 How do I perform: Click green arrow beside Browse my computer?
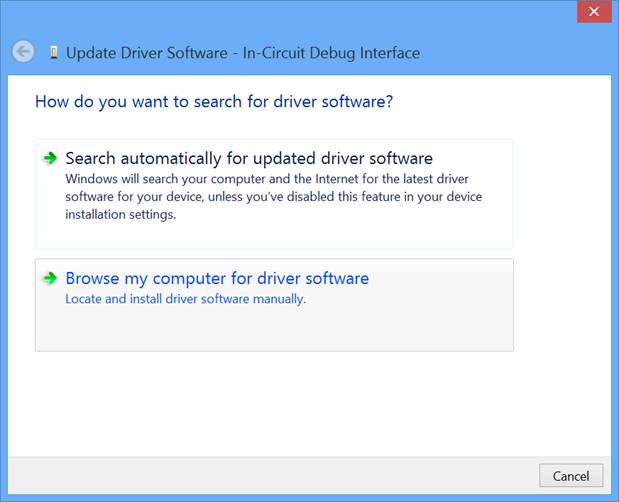(x=50, y=278)
